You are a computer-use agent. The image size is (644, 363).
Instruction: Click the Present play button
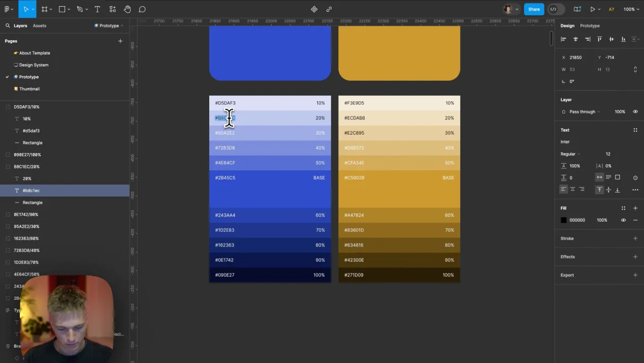(x=592, y=9)
